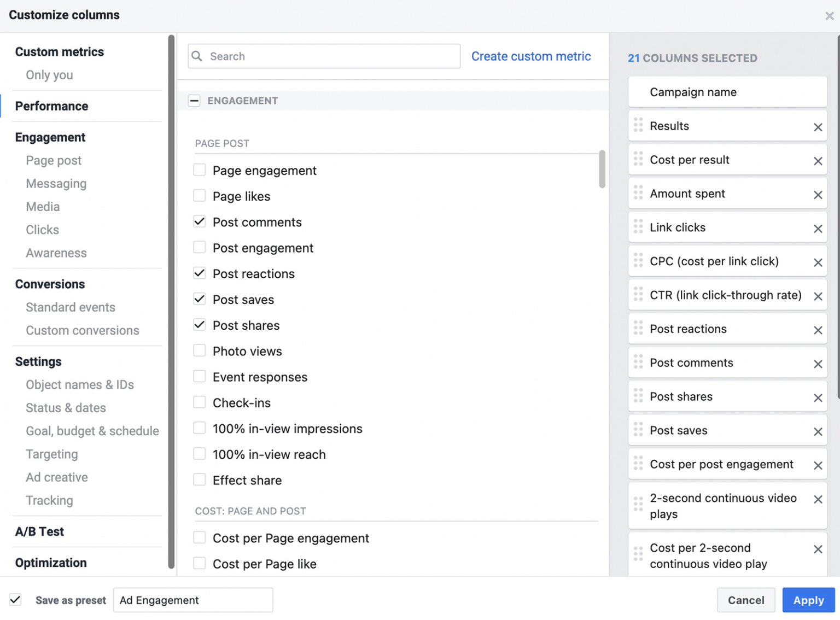Click the Ad Engagement preset name field
Viewport: 840px width, 620px height.
pyautogui.click(x=192, y=600)
